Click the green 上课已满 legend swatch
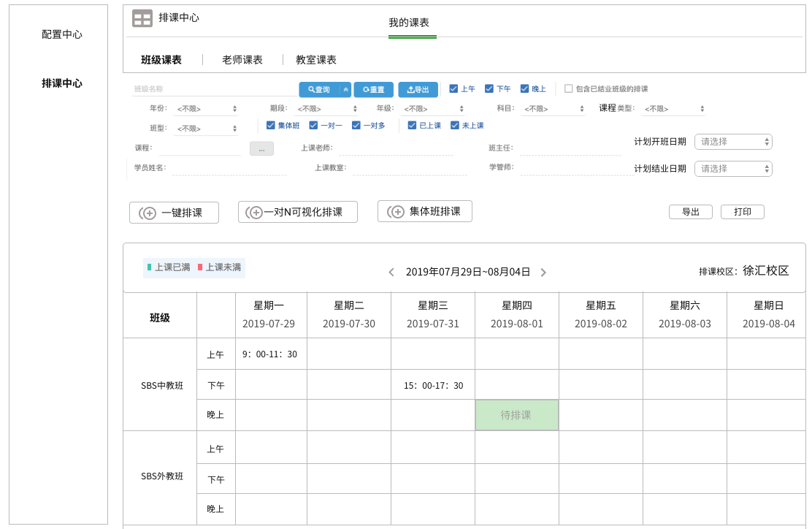Viewport: 812px width, 529px height. pyautogui.click(x=150, y=267)
